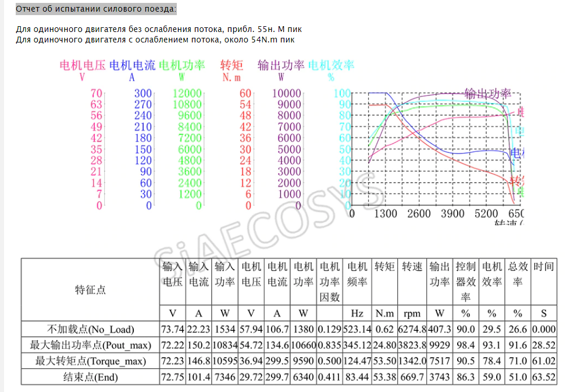The width and height of the screenshot is (570, 392).
Task: Click the "特征点" table header cell
Action: pos(90,290)
